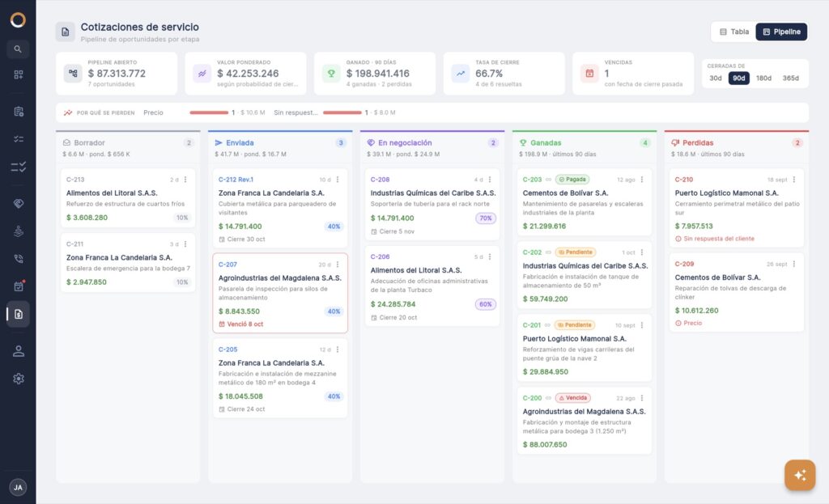Open the sidebar calendar icon with red dot

tap(18, 286)
